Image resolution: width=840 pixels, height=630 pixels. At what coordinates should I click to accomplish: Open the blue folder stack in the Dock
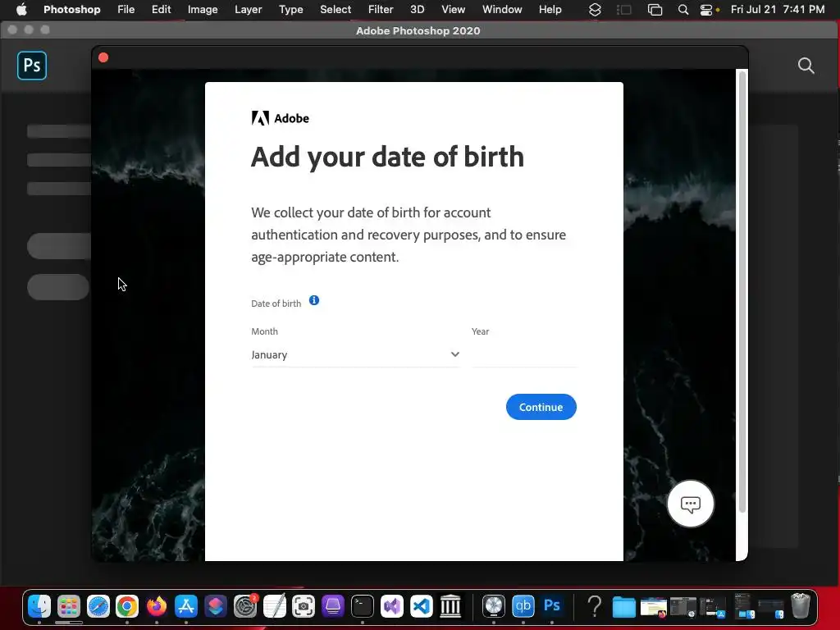click(x=623, y=607)
